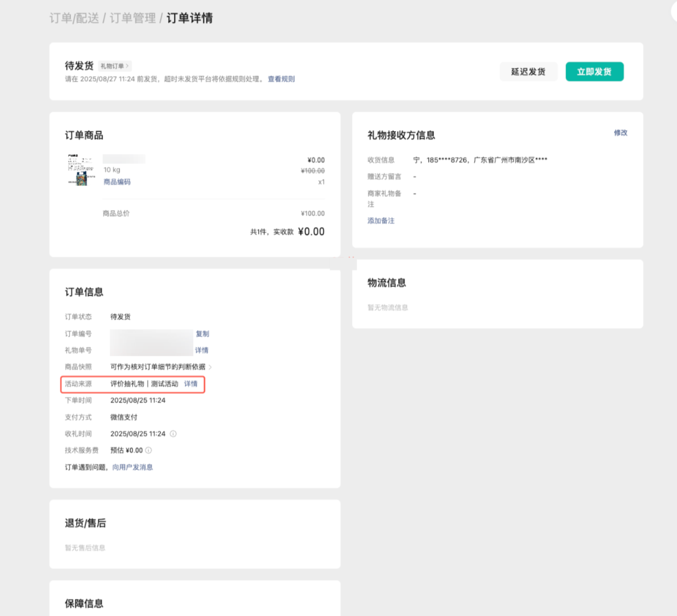Select the 订单详情 breadcrumb item
The image size is (677, 616).
[x=190, y=18]
